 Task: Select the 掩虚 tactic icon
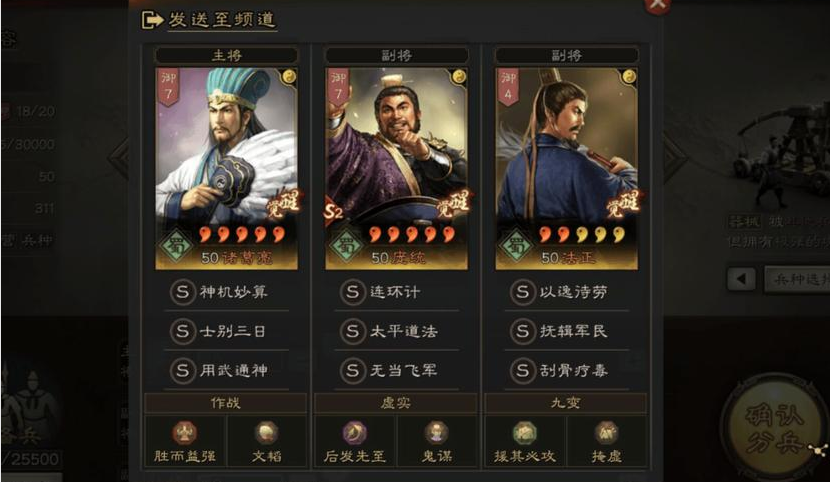coord(607,432)
